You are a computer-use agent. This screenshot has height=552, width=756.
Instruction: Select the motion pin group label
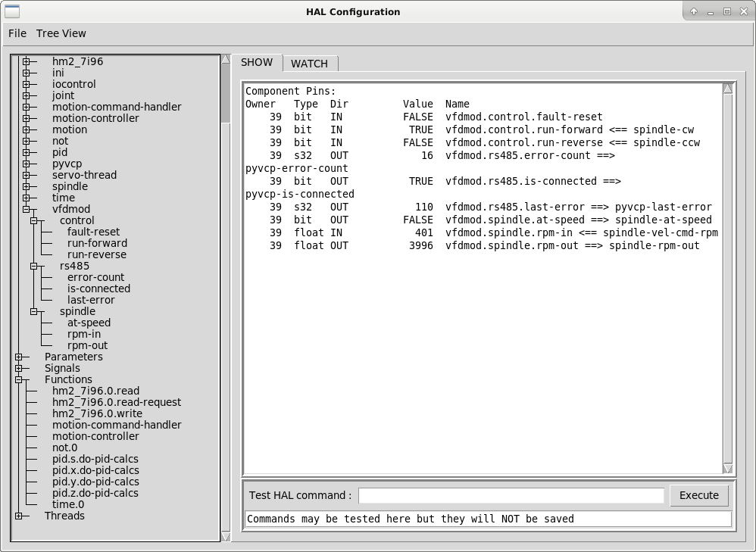click(x=70, y=129)
